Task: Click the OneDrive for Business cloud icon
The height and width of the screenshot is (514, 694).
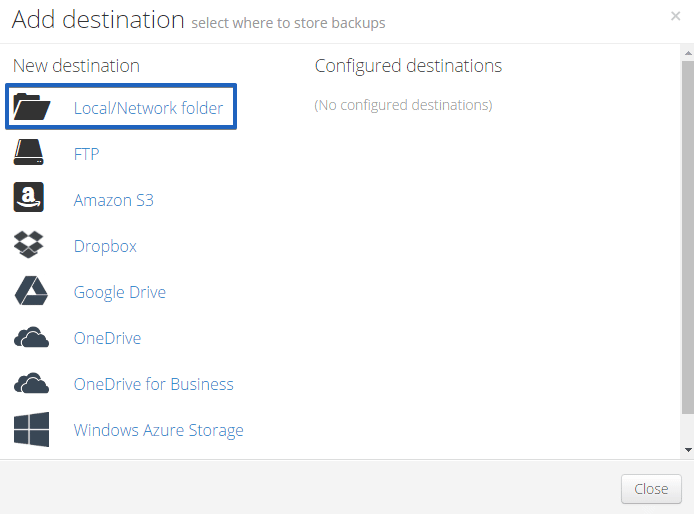Action: (x=31, y=383)
